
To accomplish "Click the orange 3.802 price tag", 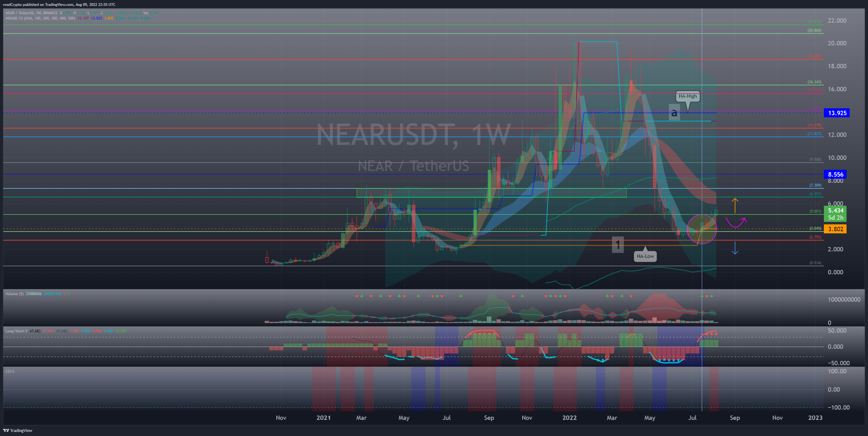I will [x=835, y=229].
